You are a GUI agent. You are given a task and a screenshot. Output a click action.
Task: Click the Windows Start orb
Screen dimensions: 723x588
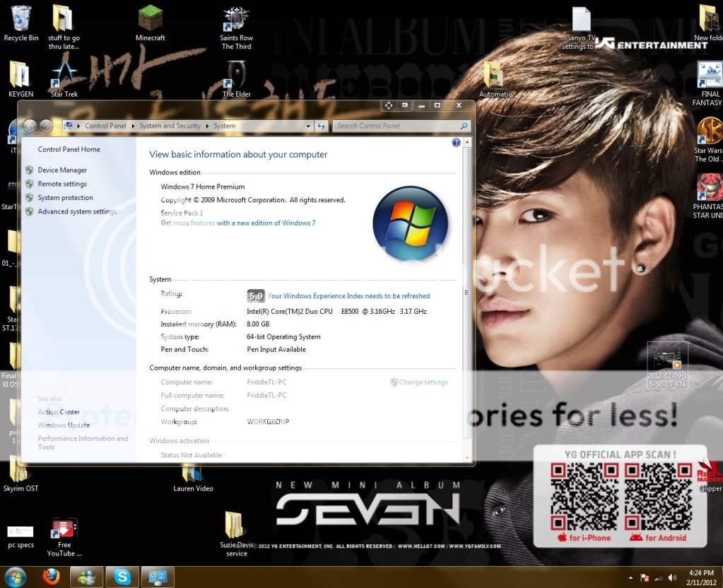[x=15, y=577]
